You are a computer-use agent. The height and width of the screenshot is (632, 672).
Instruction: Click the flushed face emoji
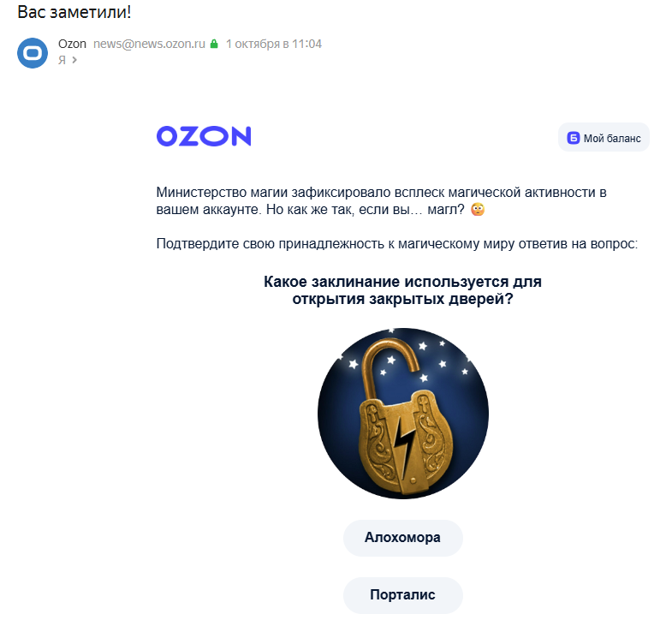point(478,209)
